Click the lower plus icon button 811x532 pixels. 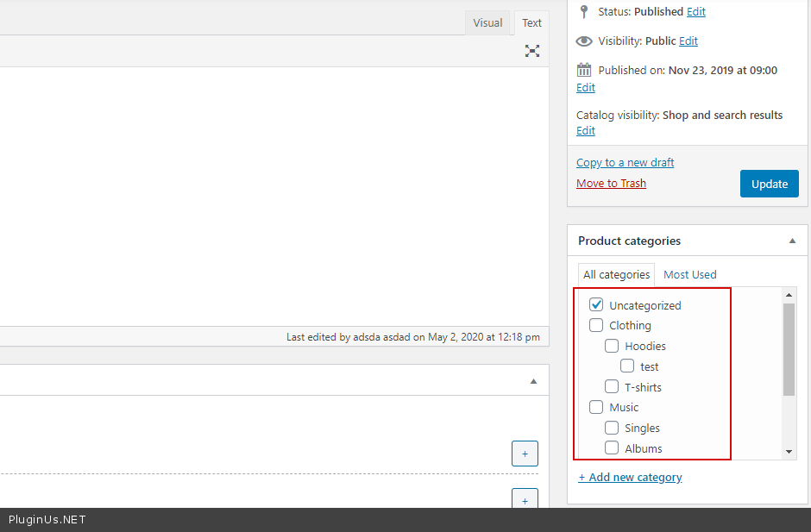point(525,499)
